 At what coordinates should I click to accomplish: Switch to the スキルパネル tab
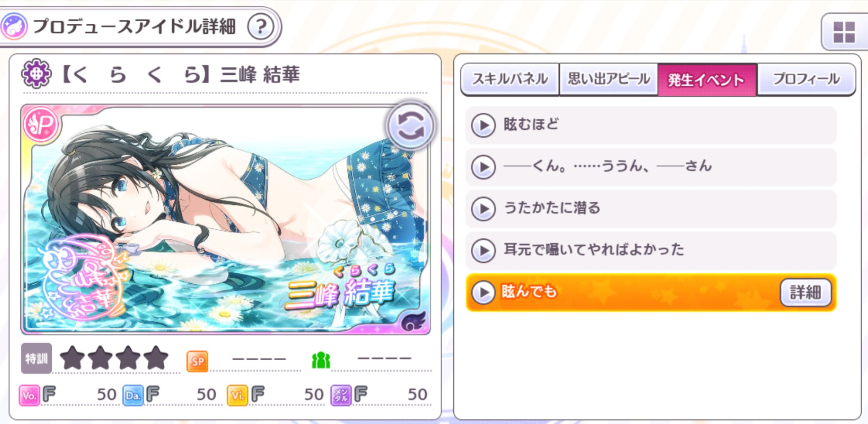510,79
